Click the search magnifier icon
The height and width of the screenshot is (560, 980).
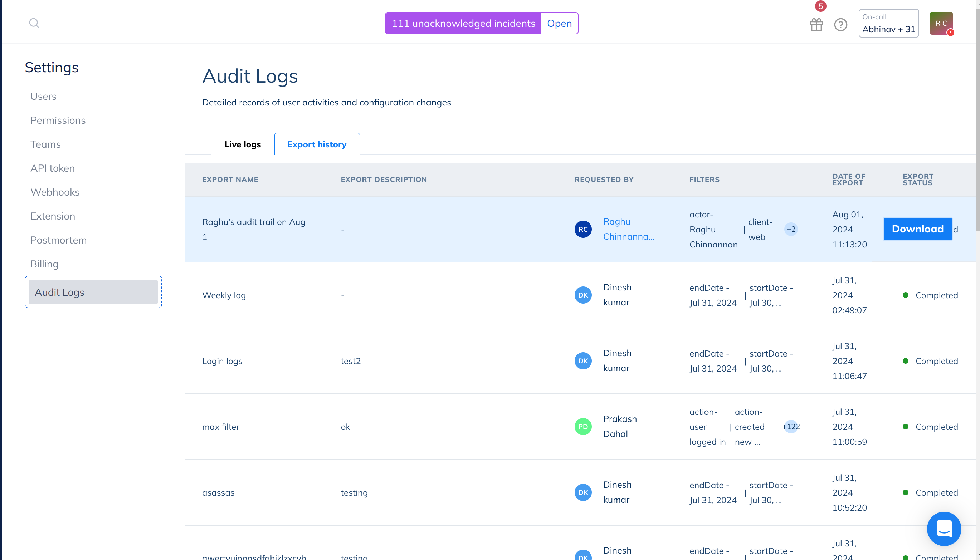pos(34,23)
